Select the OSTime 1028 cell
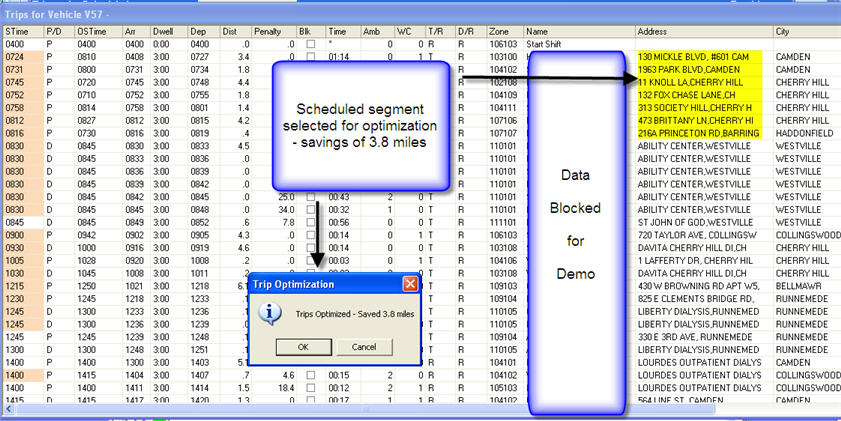 point(98,261)
